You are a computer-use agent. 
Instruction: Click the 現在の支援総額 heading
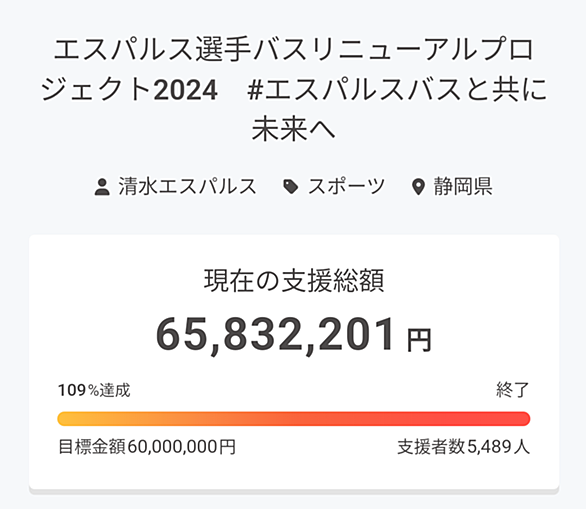pos(294,280)
